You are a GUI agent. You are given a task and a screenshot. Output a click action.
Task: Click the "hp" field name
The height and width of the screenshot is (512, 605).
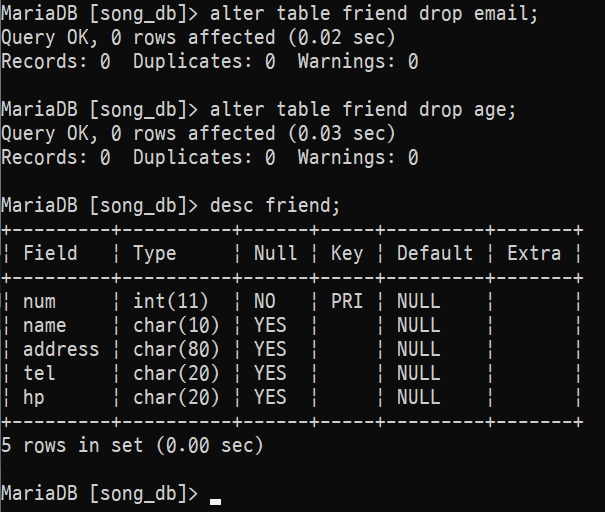(x=34, y=397)
